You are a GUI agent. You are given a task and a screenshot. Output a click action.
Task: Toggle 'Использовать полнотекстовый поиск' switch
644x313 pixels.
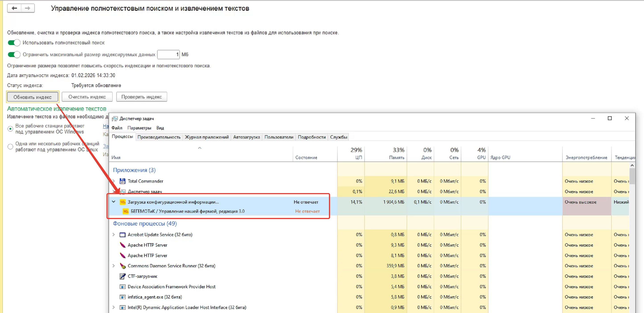[x=14, y=43]
